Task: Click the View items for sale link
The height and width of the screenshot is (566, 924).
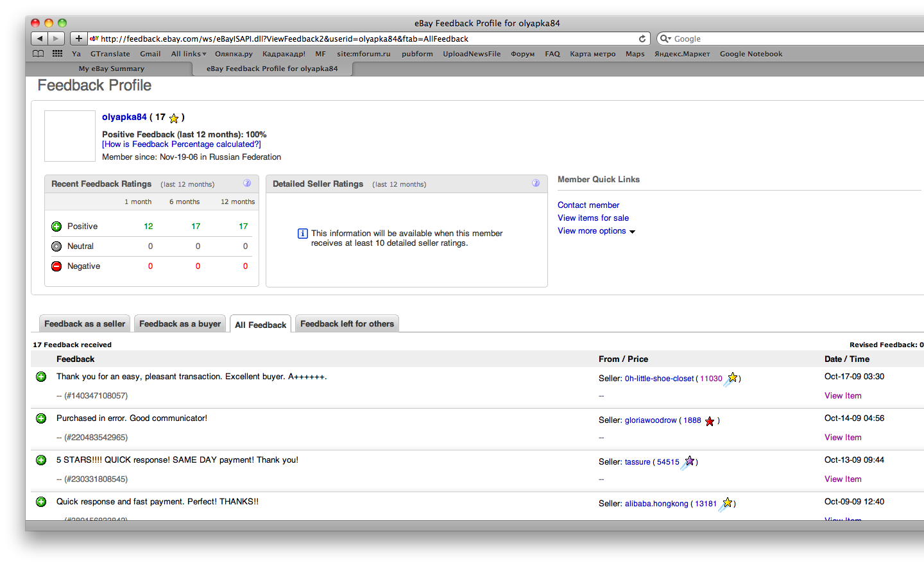Action: coord(593,218)
